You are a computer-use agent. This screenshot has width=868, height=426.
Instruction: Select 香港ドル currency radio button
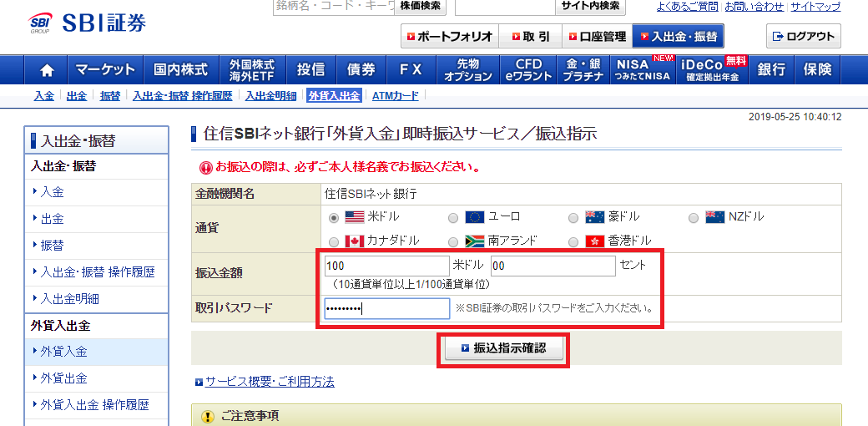pyautogui.click(x=573, y=242)
